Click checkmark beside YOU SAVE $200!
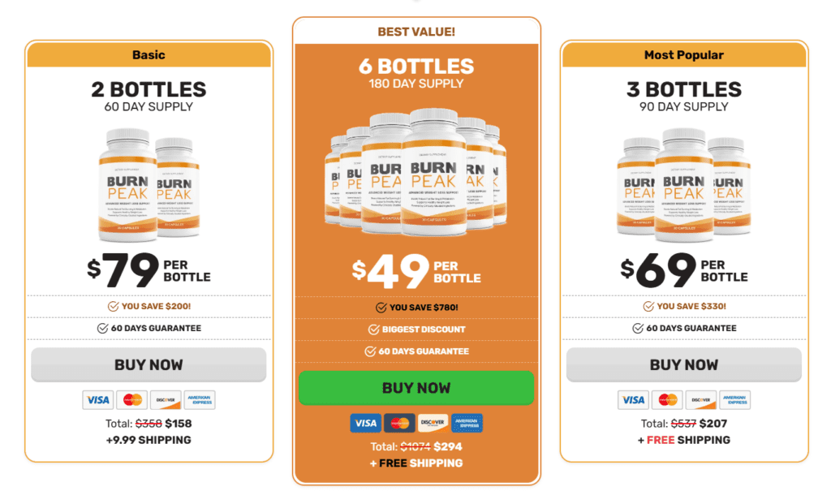The height and width of the screenshot is (504, 831). point(114,306)
